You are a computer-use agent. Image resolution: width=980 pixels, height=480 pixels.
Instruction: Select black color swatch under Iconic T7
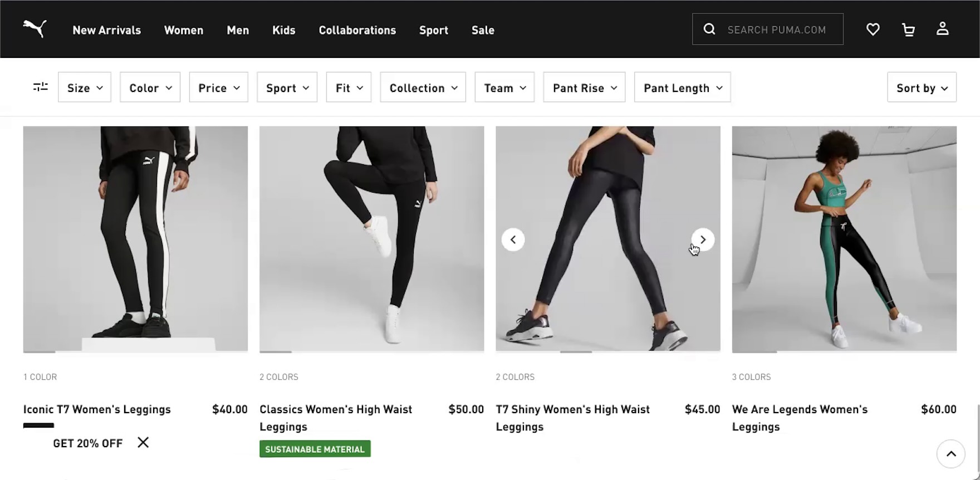pos(38,425)
